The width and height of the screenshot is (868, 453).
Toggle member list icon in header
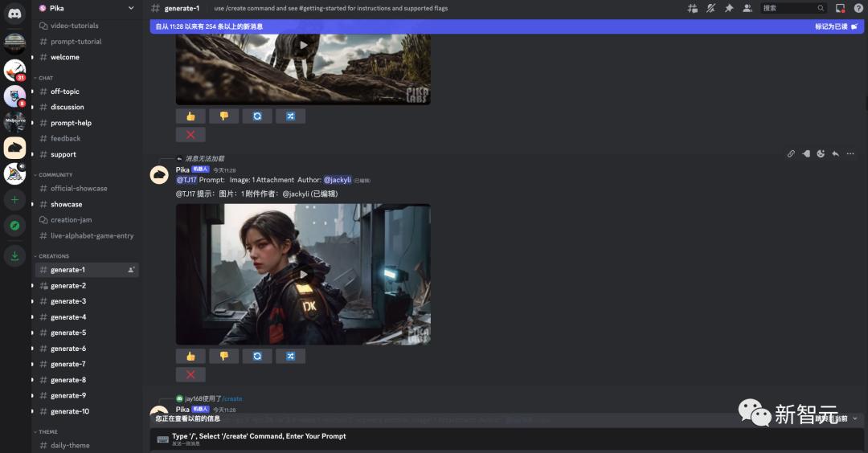[747, 8]
